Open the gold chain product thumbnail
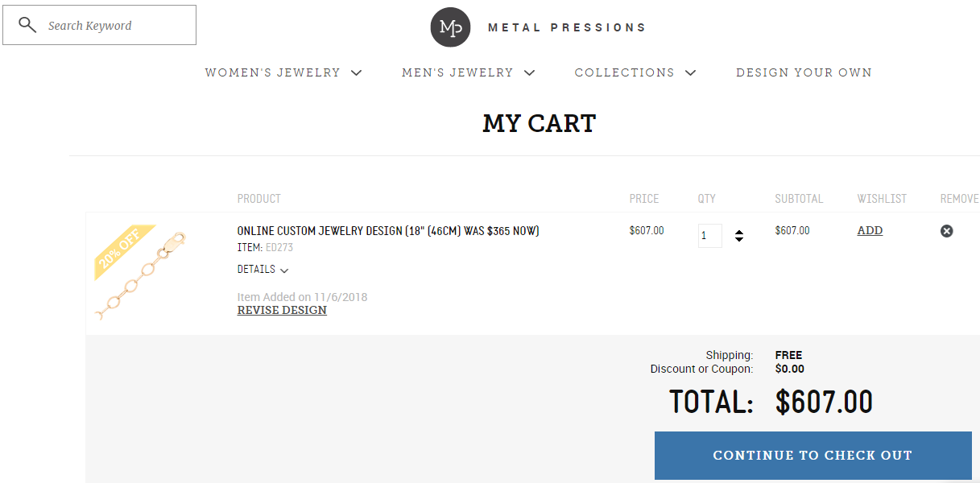This screenshot has width=980, height=483. [141, 274]
